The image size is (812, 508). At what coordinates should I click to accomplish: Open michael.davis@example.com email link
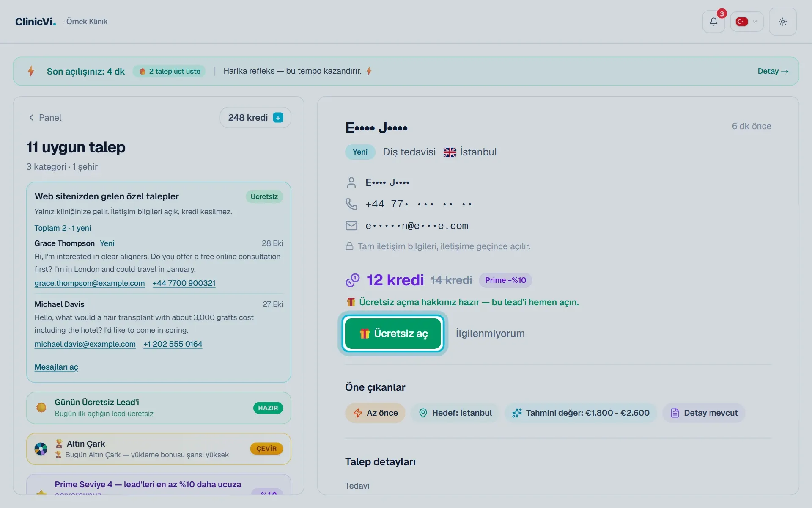85,344
